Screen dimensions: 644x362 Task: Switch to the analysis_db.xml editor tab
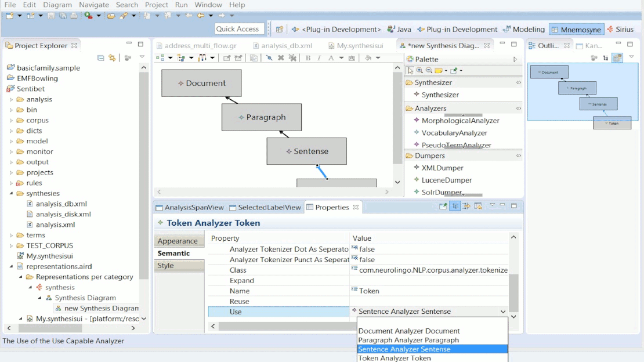283,46
